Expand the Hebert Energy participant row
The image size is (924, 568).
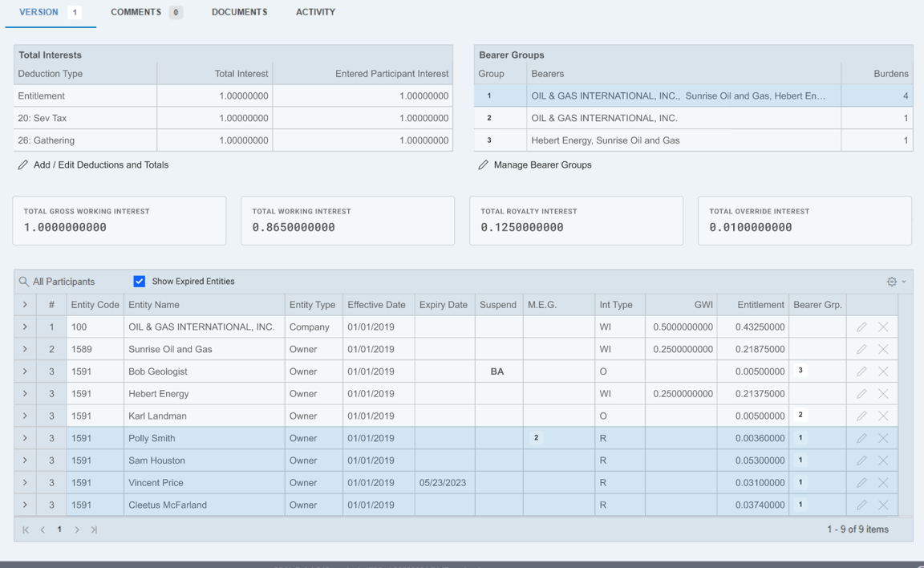(25, 394)
